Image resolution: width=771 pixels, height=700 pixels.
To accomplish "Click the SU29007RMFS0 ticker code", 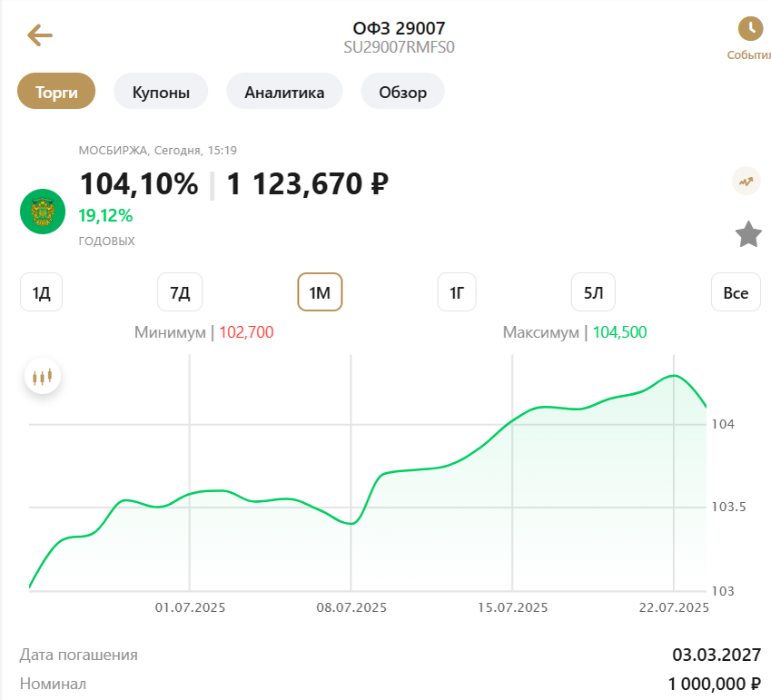I will pos(399,47).
